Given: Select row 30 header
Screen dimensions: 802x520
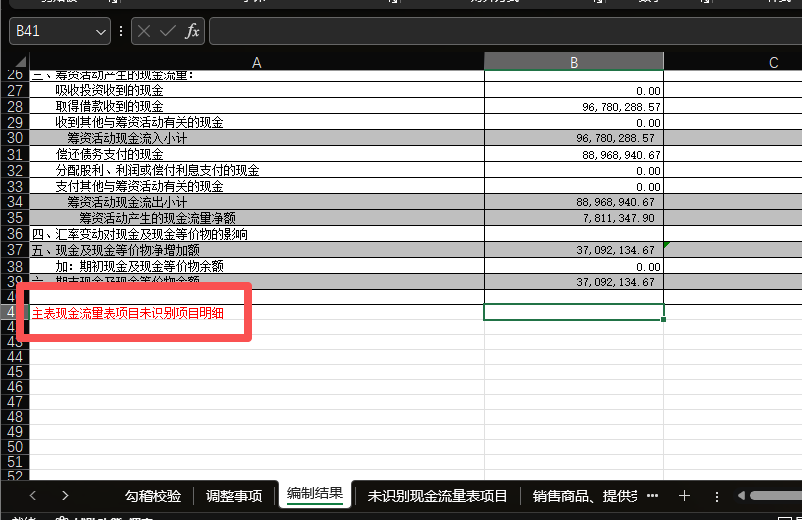Looking at the screenshot, I should (x=15, y=138).
